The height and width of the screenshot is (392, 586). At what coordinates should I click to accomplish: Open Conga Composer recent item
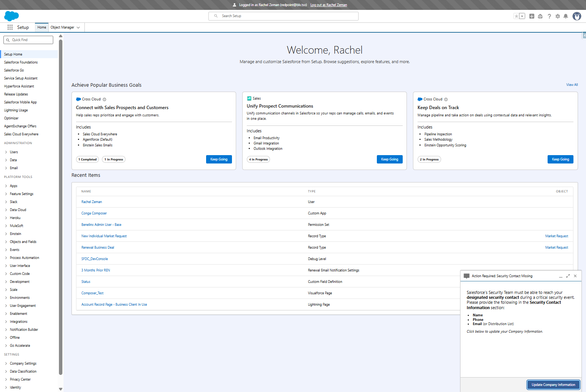click(94, 213)
